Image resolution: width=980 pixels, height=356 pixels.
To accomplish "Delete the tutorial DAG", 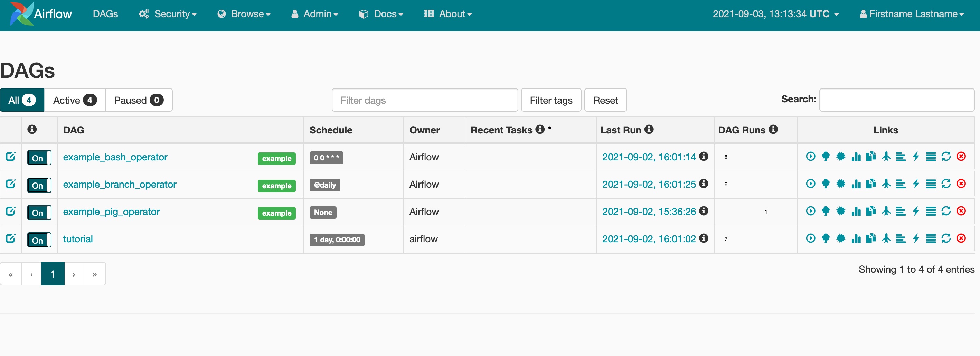I will (x=961, y=238).
